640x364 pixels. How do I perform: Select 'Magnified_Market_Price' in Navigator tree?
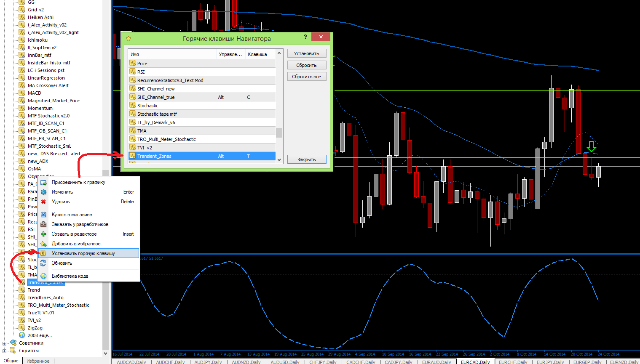54,101
